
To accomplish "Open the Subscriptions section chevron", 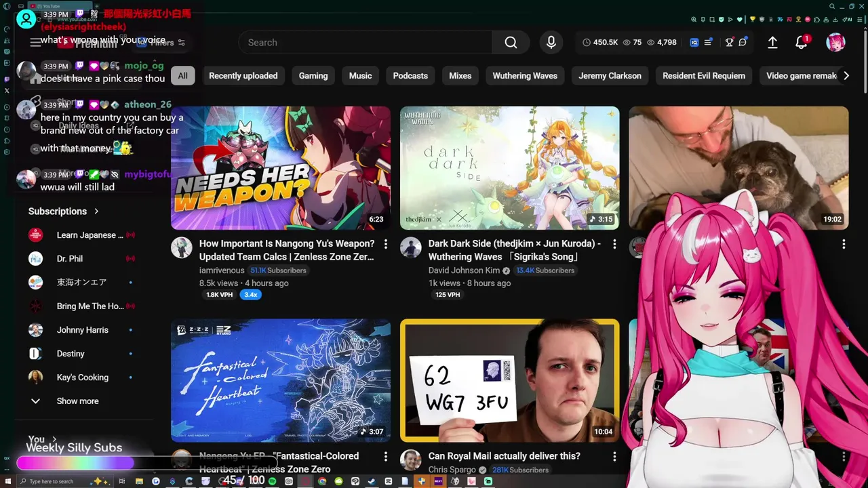I will coord(96,211).
